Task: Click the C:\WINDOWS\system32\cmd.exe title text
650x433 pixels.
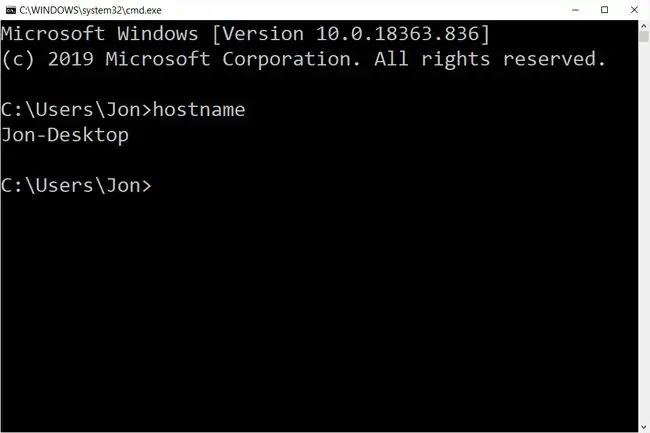Action: [90, 10]
